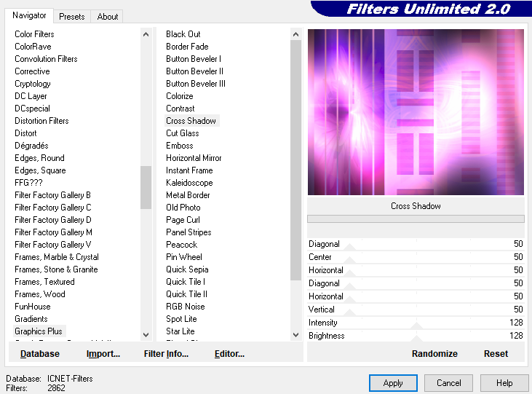Select Convolution Filters category
The image size is (532, 394).
[x=46, y=59]
